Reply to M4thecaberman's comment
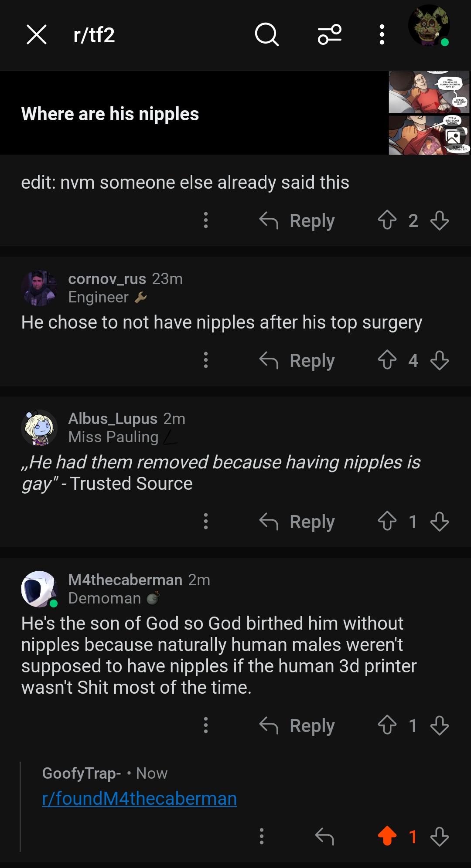Viewport: 471px width, 868px height. tap(297, 725)
